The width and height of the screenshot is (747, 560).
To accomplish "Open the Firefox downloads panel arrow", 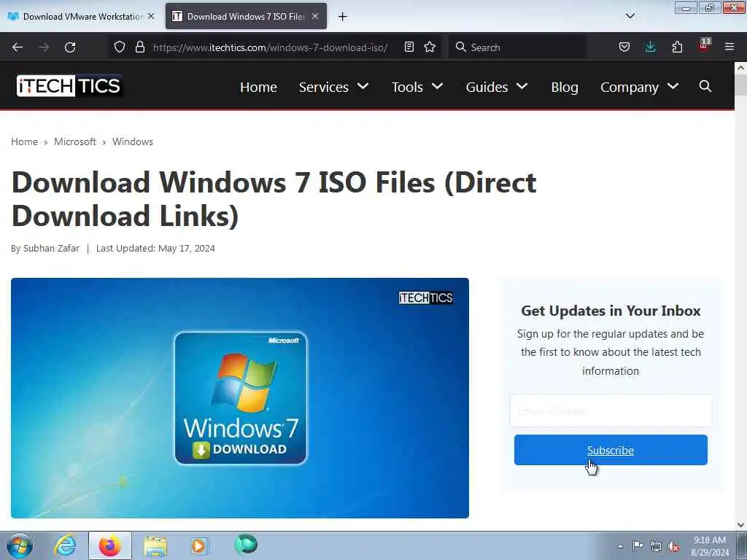I will [x=650, y=47].
